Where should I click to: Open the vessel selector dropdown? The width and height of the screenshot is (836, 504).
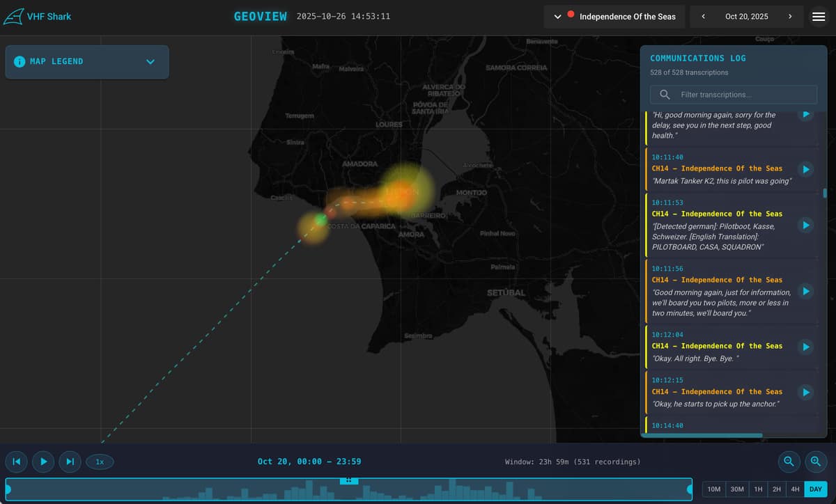pyautogui.click(x=614, y=16)
